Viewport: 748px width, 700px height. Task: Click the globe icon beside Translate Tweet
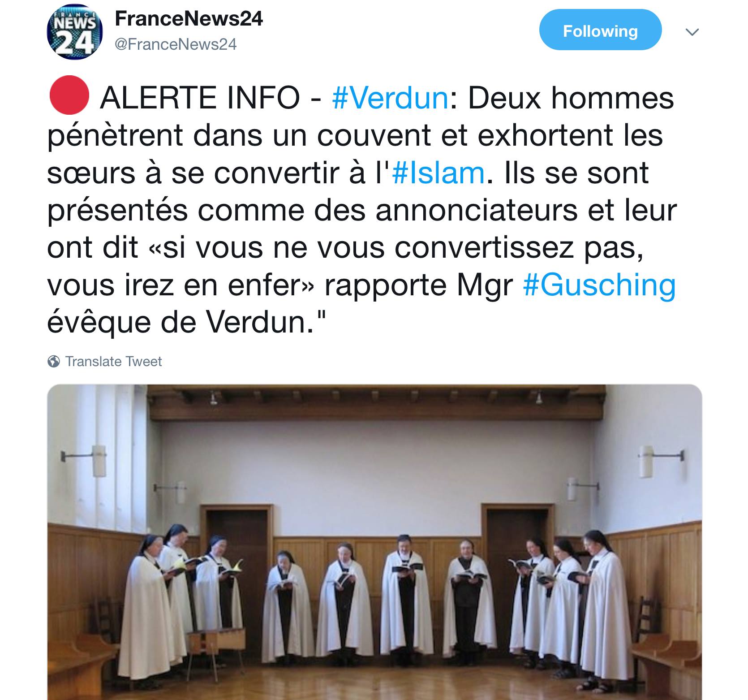tap(54, 361)
